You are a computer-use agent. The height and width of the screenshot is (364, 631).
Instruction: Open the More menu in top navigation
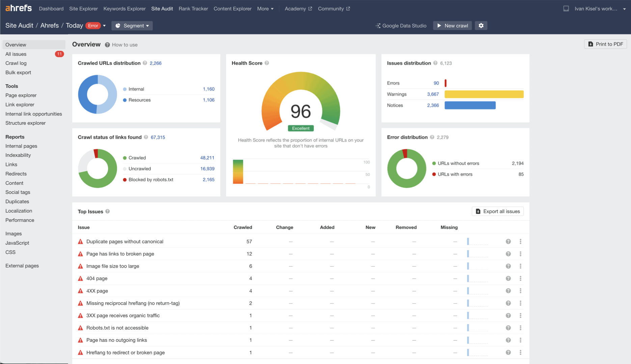265,8
